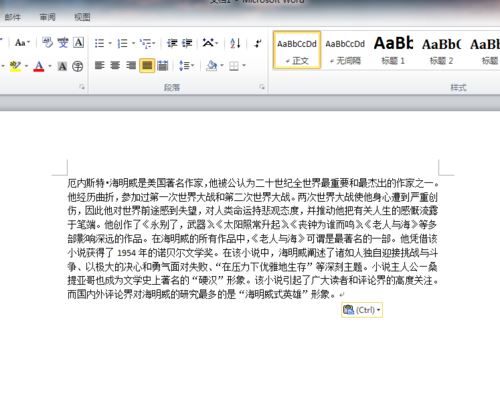
Task: Click text line starting 厄内斯特·海明威是美国著名作家
Action: coord(253,183)
